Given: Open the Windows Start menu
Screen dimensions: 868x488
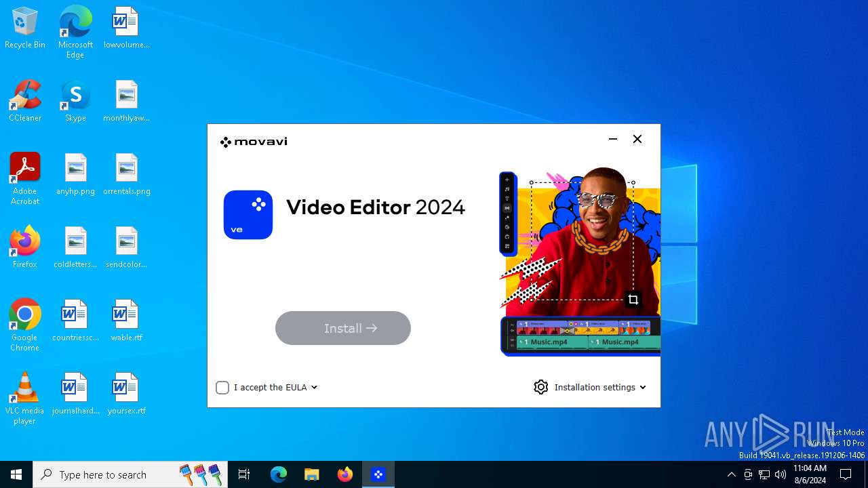Looking at the screenshot, I should click(16, 474).
